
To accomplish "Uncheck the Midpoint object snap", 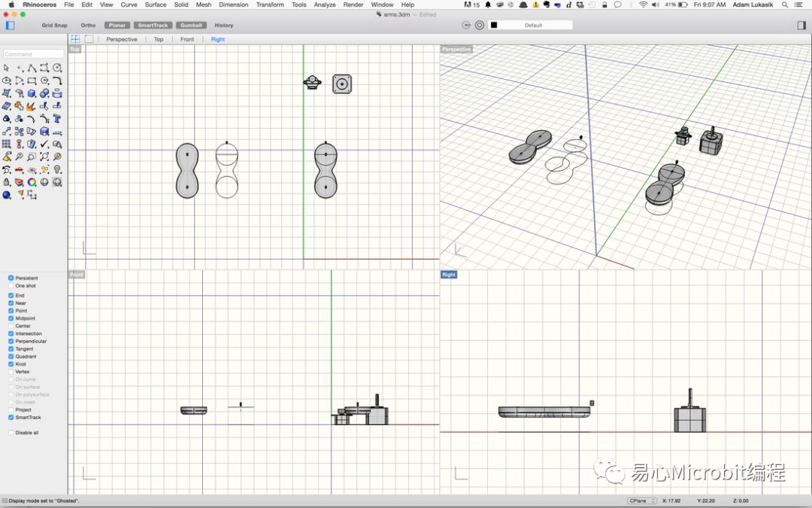I will pos(11,318).
